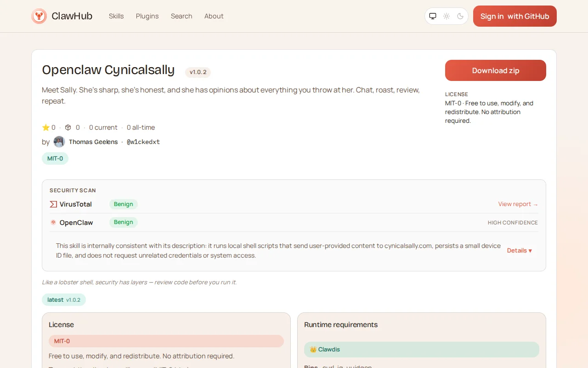Switch to dark theme moon icon
The height and width of the screenshot is (368, 588).
[x=460, y=16]
